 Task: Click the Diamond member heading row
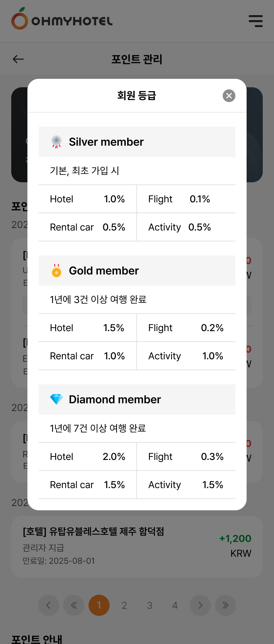pos(137,399)
